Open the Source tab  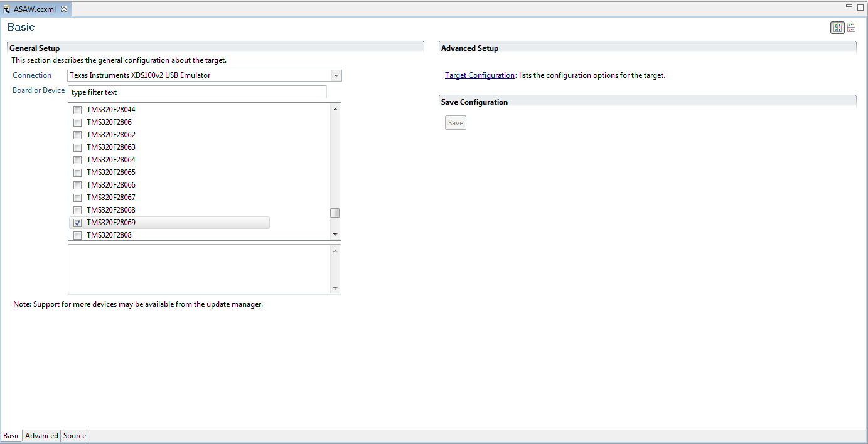(75, 436)
